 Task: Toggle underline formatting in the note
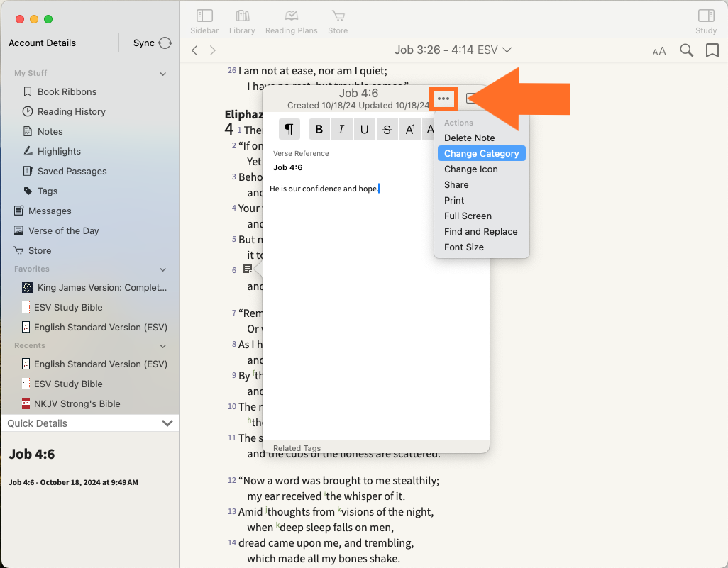coord(364,129)
